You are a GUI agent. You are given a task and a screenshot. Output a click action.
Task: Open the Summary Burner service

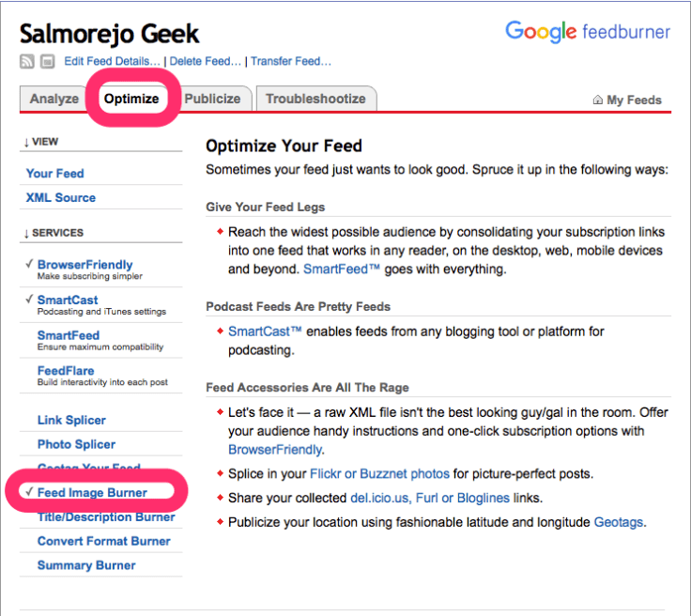[x=86, y=565]
